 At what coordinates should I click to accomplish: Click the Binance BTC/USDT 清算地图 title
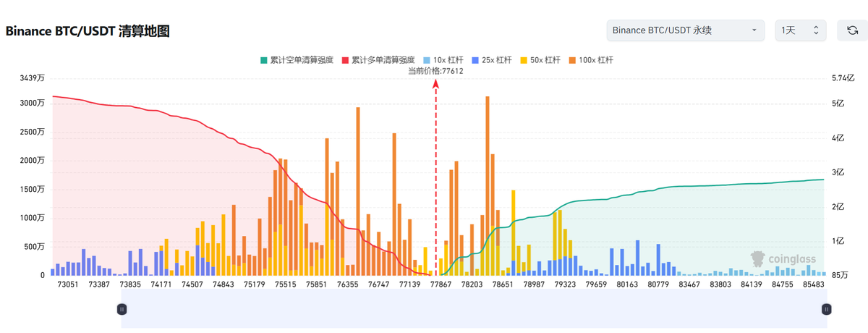[88, 31]
